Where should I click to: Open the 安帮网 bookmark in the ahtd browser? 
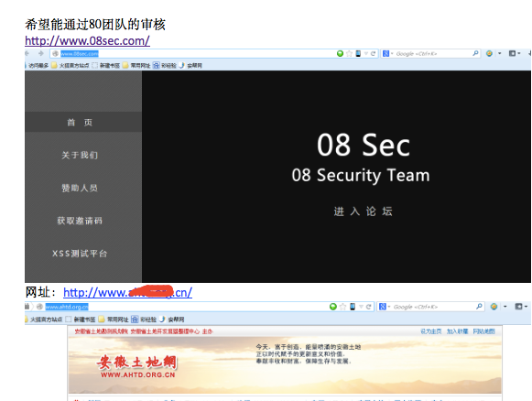(171, 320)
